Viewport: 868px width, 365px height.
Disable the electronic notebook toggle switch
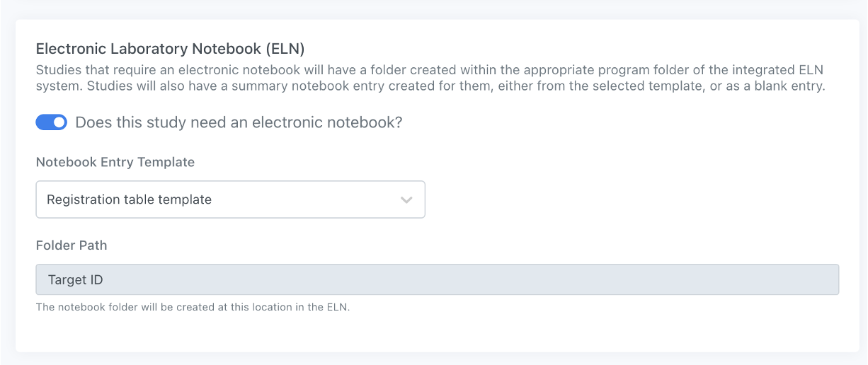[51, 122]
